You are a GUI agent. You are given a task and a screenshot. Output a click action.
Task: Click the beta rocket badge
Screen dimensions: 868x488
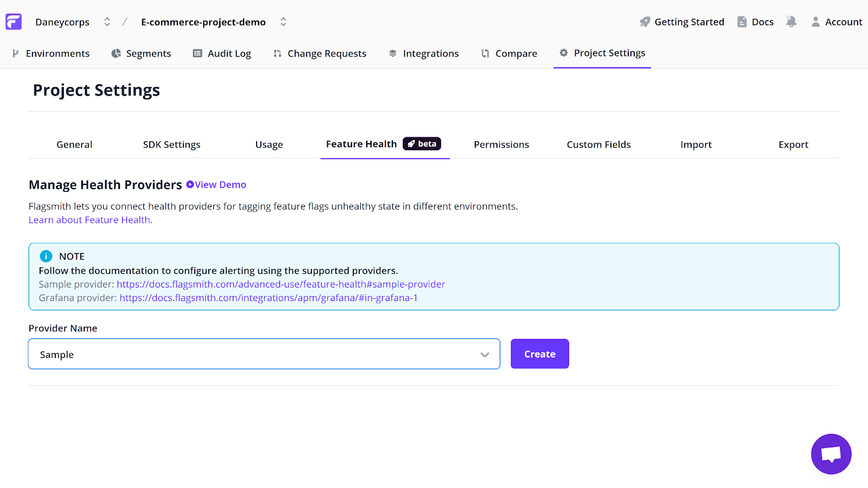tap(422, 144)
